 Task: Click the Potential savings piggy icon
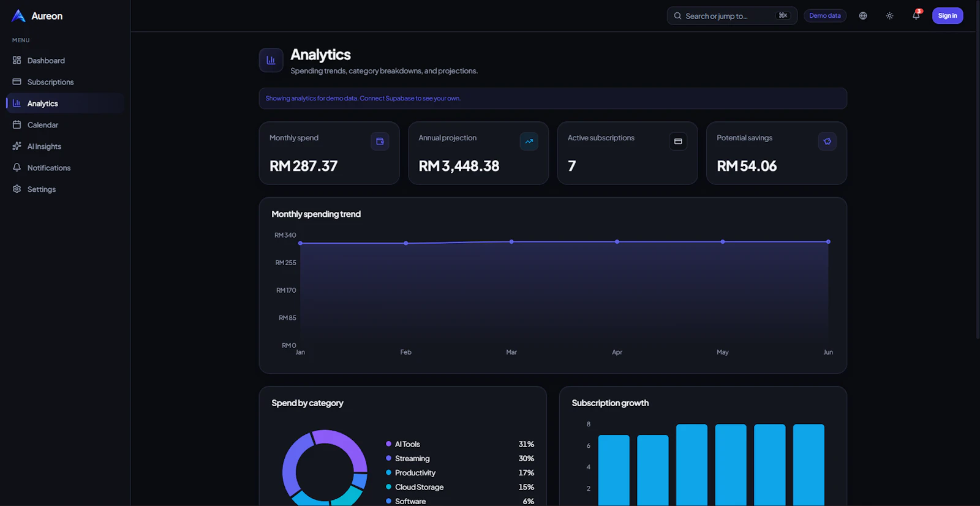[x=827, y=142]
